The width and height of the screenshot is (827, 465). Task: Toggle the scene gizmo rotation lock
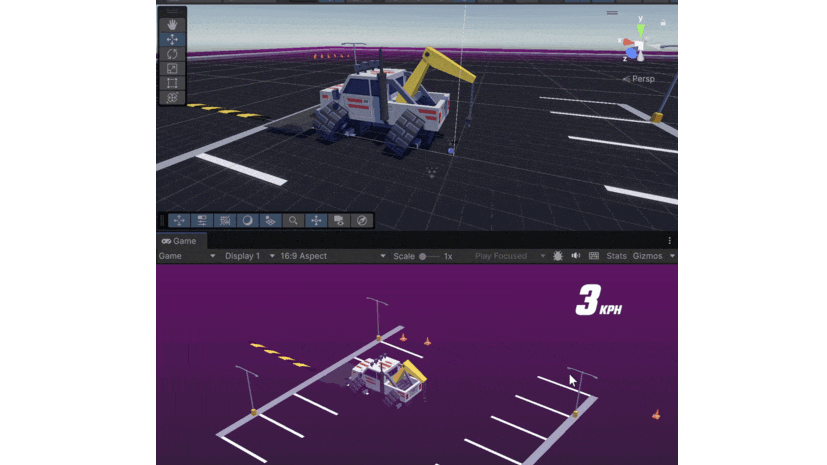pyautogui.click(x=663, y=23)
